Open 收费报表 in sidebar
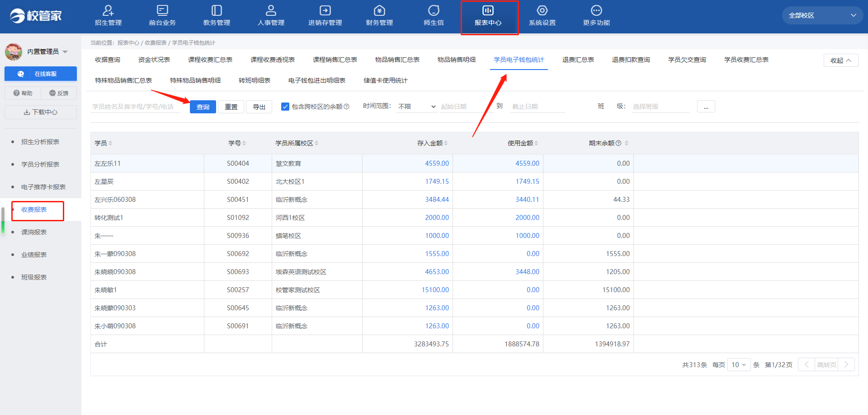Viewport: 868px width, 415px height. (34, 210)
